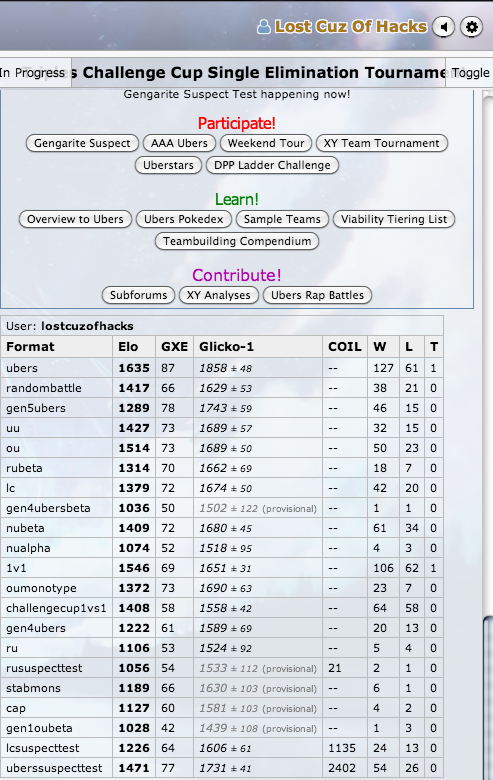This screenshot has width=493, height=780.
Task: Open options via the gear icon
Action: point(471,26)
